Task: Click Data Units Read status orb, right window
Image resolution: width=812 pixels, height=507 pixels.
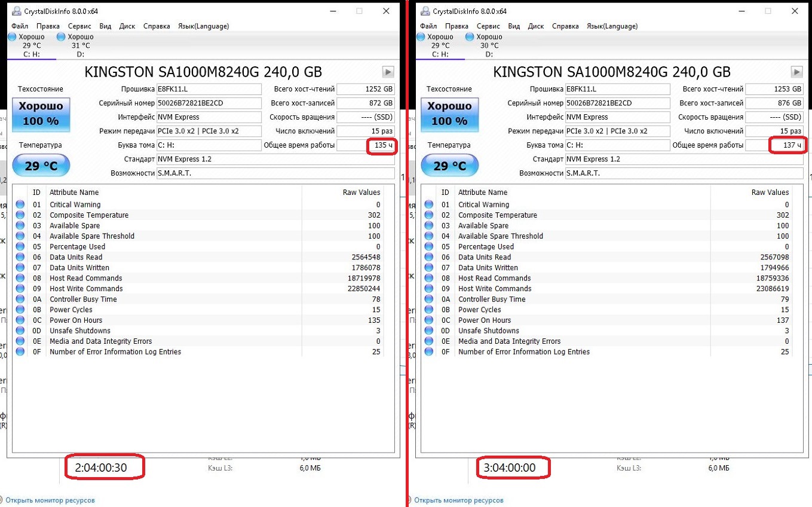Action: pos(429,257)
